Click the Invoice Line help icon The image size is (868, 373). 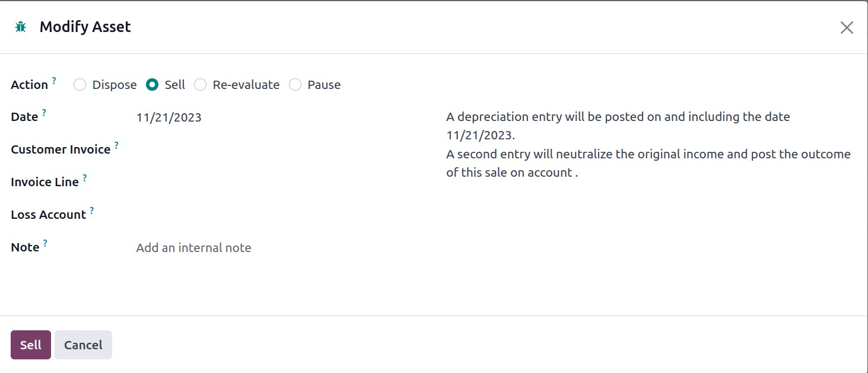[85, 177]
